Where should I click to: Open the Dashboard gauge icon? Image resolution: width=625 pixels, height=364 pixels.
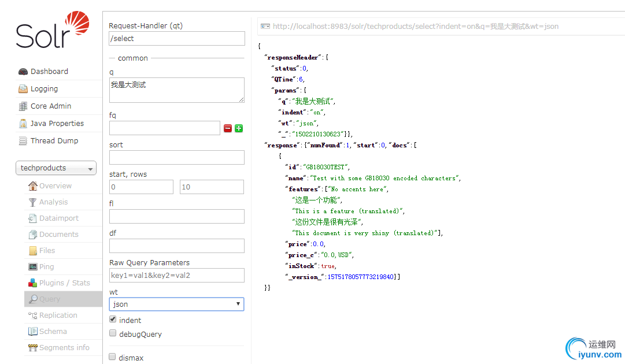click(23, 72)
